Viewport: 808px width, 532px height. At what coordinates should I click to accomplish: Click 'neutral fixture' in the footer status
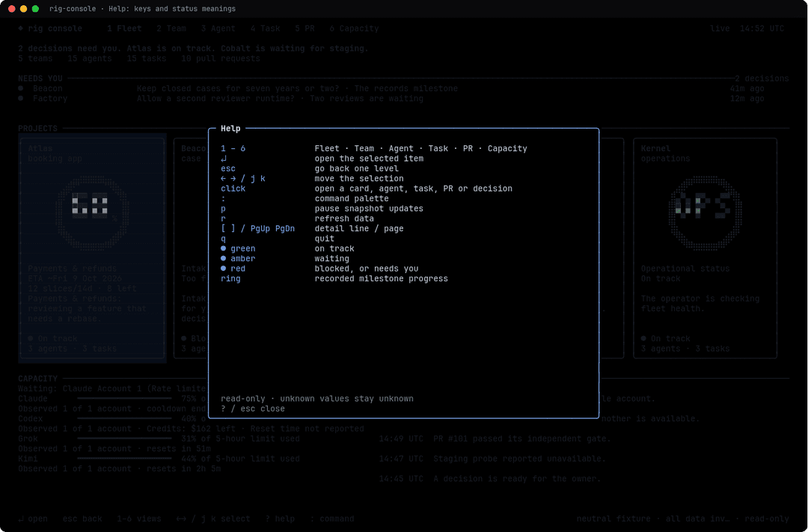click(x=613, y=519)
